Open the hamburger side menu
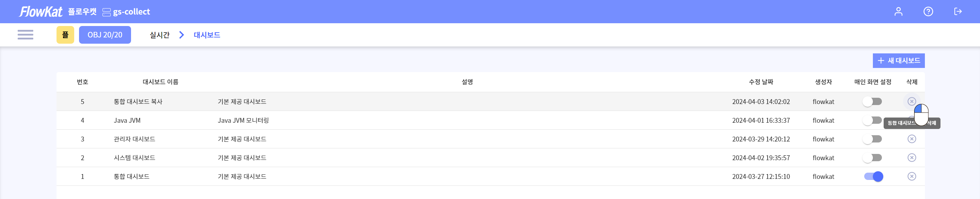The image size is (980, 199). click(26, 35)
